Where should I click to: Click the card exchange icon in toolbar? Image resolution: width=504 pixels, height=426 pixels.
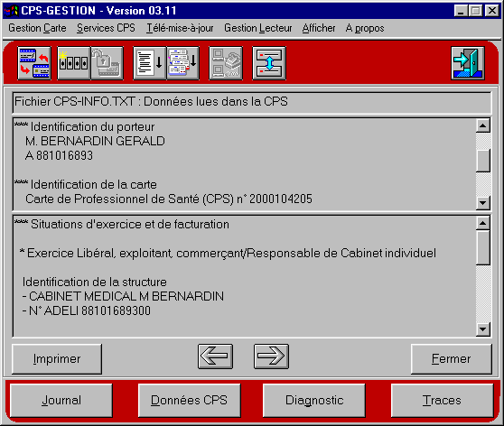click(34, 63)
